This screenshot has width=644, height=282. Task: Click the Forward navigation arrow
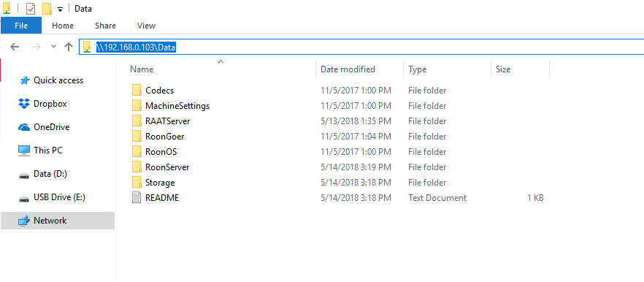(x=37, y=47)
